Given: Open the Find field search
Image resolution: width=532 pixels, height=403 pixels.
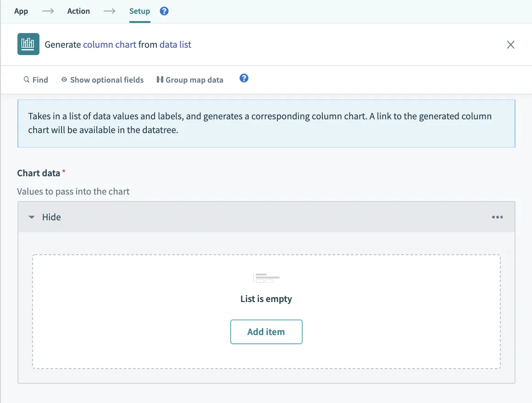Looking at the screenshot, I should (36, 80).
